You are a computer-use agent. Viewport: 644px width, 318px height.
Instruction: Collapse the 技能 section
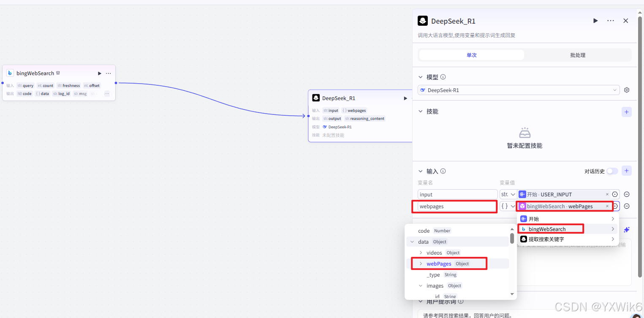click(x=420, y=111)
